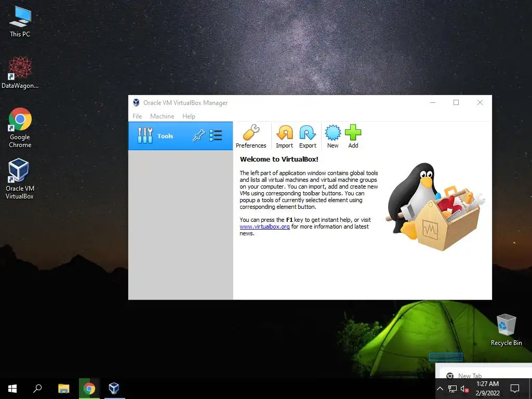
Task: Select the Tools item in left pane
Action: coord(180,136)
